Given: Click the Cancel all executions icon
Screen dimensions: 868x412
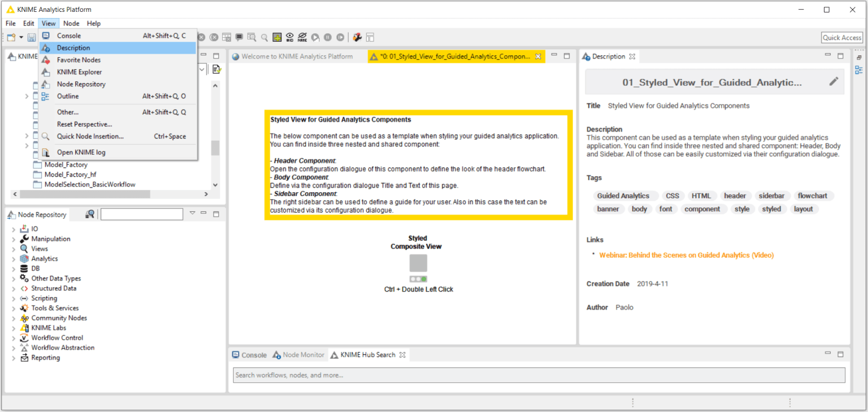Looking at the screenshot, I should click(x=214, y=37).
